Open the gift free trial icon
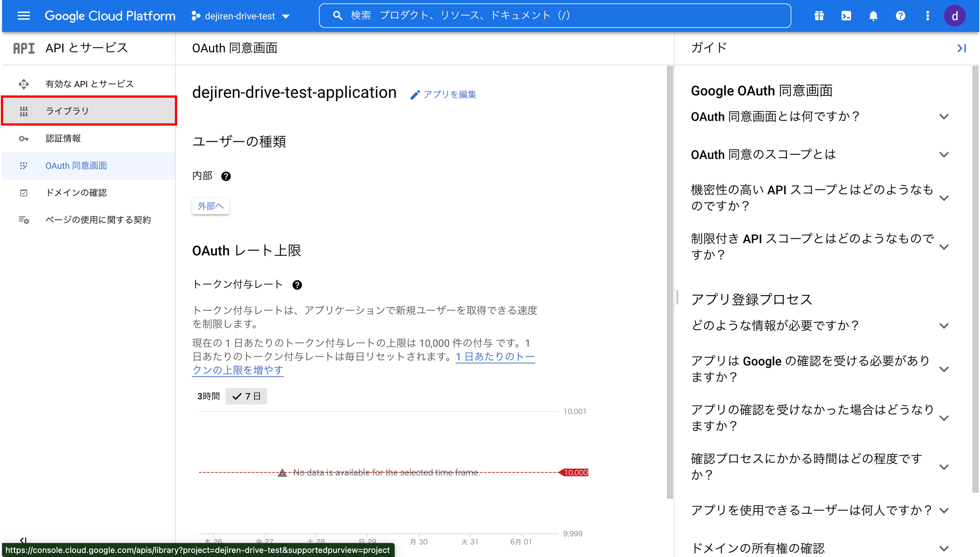 [819, 16]
